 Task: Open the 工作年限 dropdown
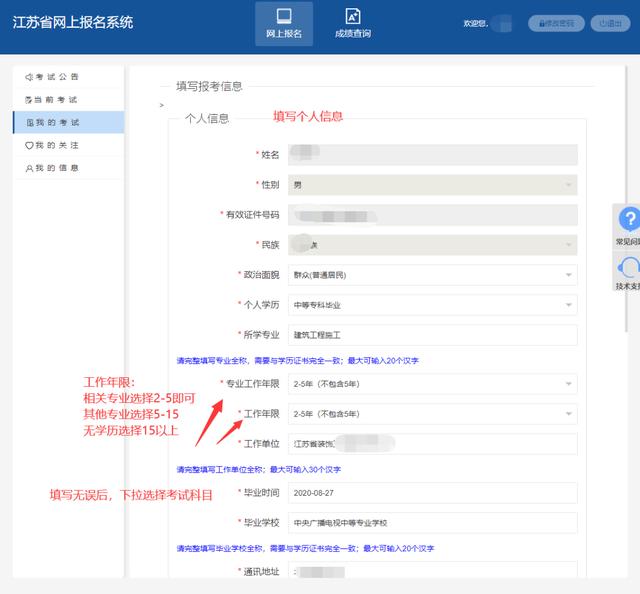click(433, 414)
